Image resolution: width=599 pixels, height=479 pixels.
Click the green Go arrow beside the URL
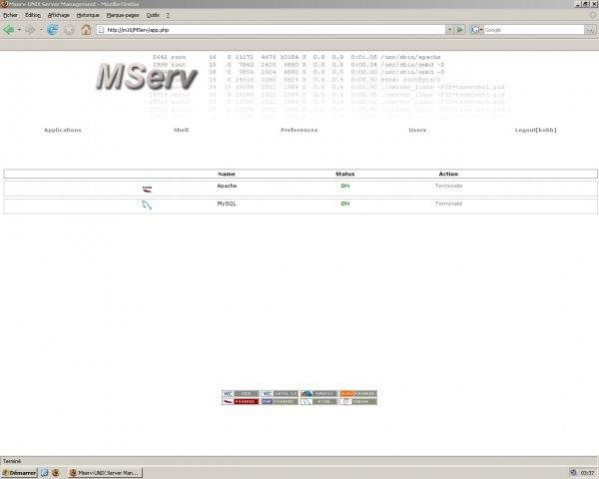pyautogui.click(x=460, y=29)
